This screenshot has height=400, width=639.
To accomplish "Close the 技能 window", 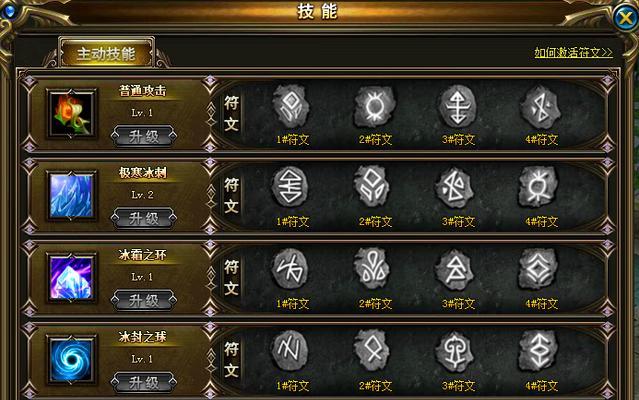I will point(625,17).
